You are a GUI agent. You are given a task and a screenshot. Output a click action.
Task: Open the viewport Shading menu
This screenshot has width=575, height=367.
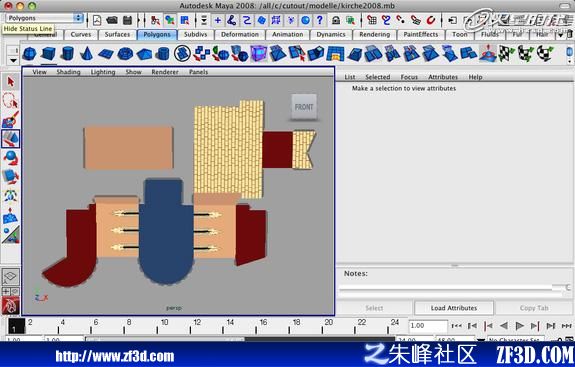click(68, 72)
